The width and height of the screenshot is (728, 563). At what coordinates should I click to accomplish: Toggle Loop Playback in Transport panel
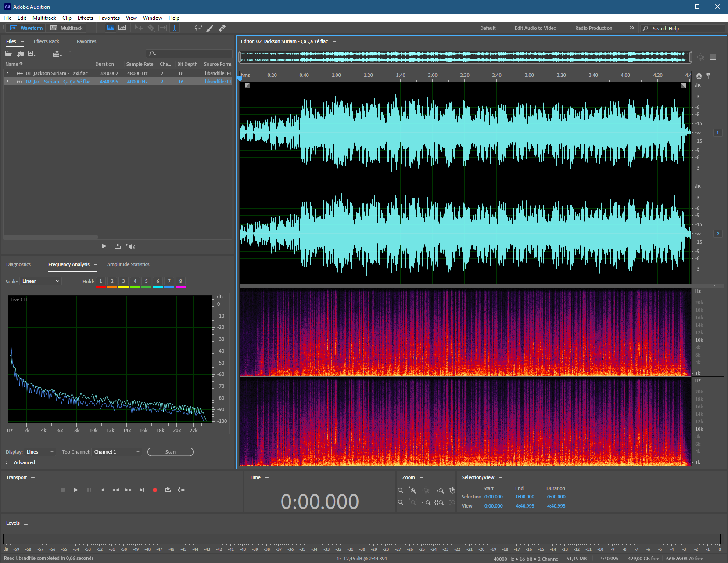168,490
